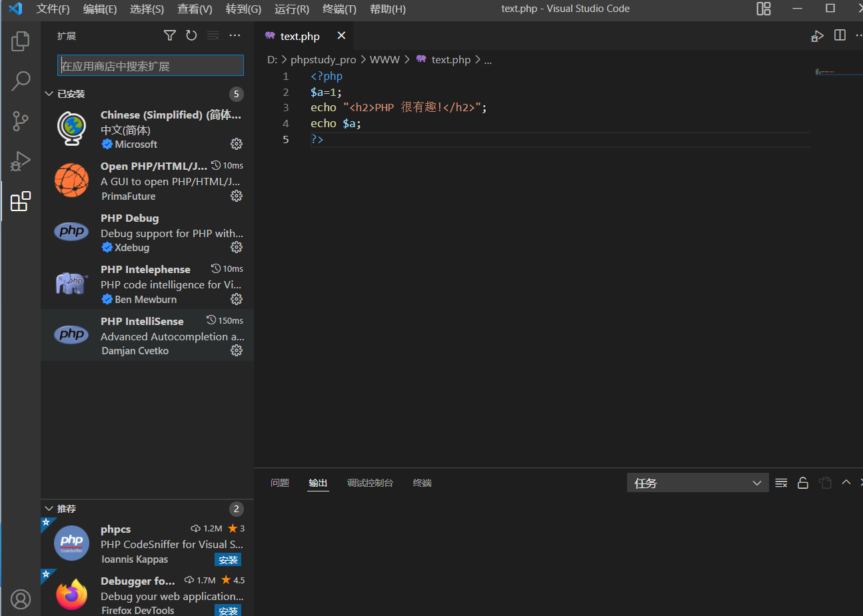The height and width of the screenshot is (616, 863).
Task: Open the 编辑(E) menu
Action: pyautogui.click(x=100, y=9)
